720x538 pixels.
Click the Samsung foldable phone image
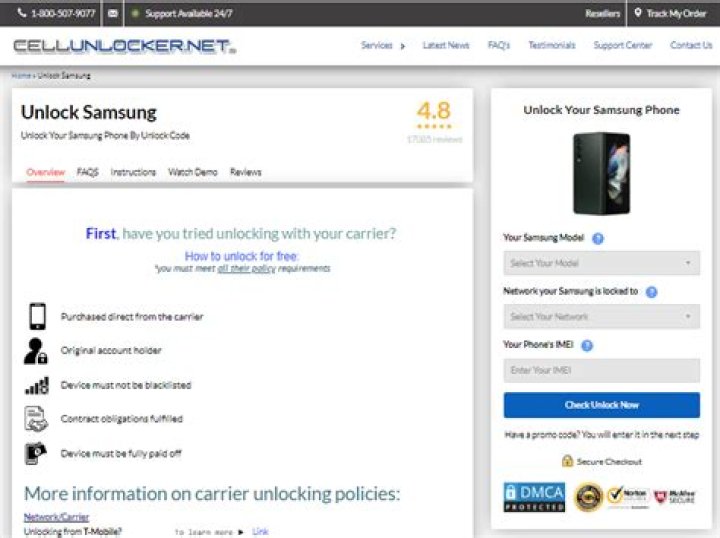601,172
